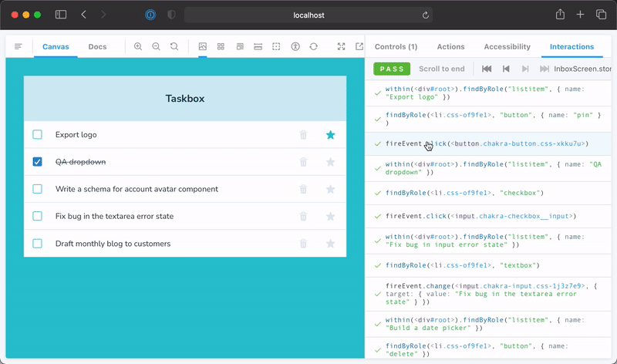Select the fireEvent.change chakra-input step
The width and height of the screenshot is (617, 364).
(x=488, y=294)
